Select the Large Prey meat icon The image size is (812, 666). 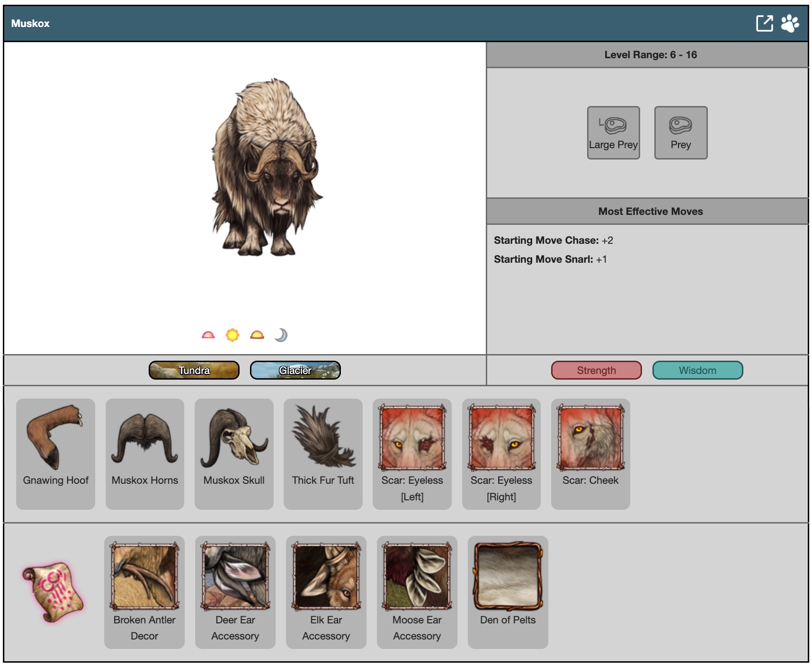(613, 133)
